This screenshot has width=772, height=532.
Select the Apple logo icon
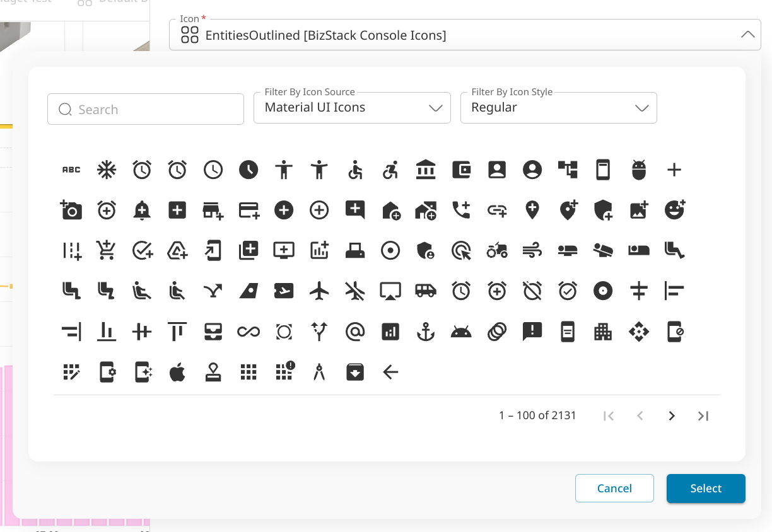click(178, 373)
